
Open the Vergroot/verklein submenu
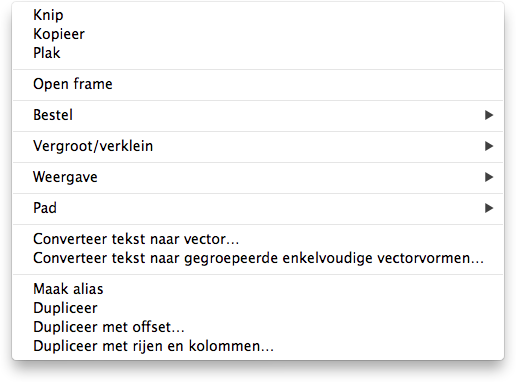(258, 146)
